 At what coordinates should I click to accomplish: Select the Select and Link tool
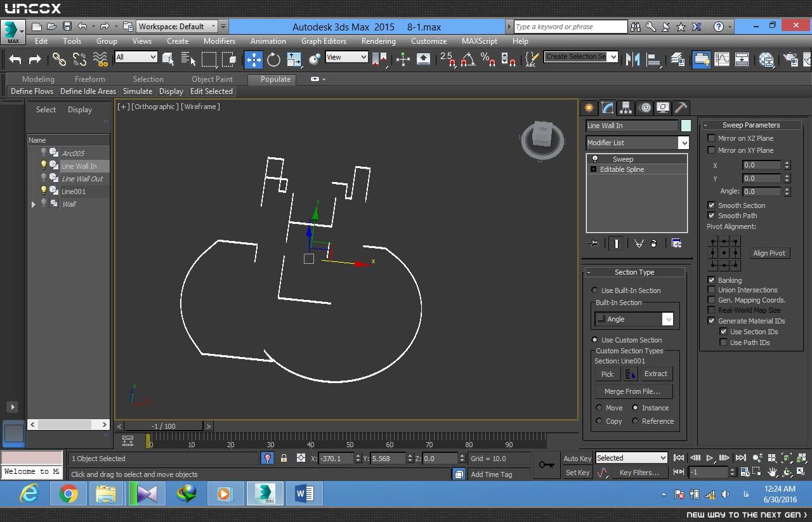[x=59, y=59]
